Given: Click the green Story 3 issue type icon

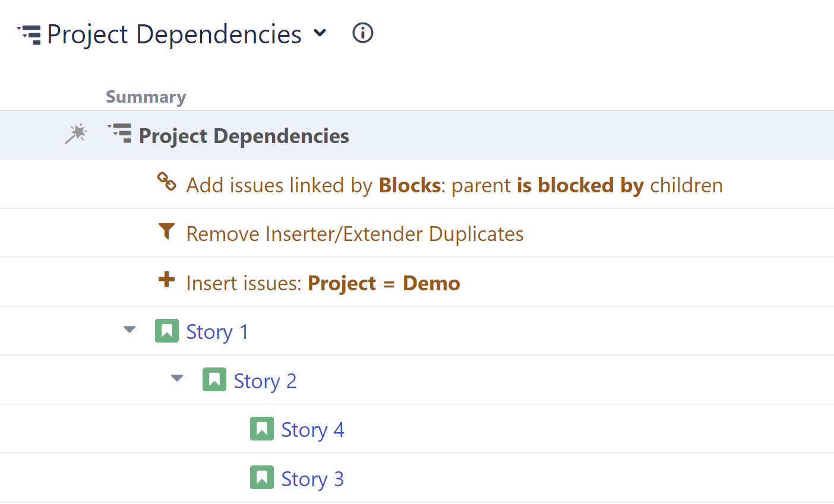Looking at the screenshot, I should tap(262, 477).
